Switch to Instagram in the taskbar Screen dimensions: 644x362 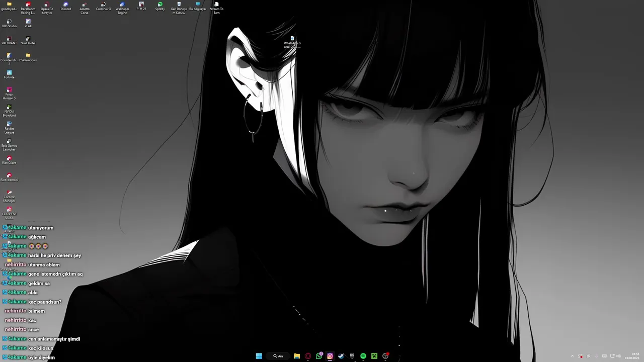330,356
